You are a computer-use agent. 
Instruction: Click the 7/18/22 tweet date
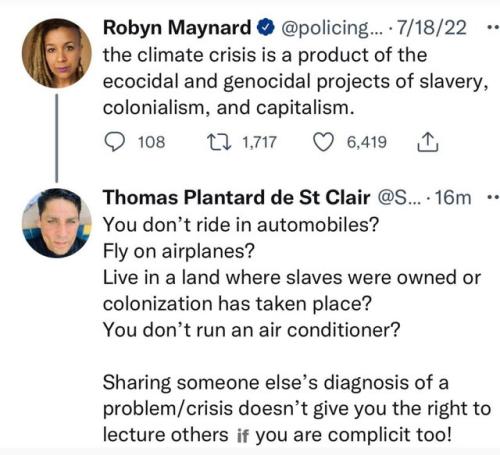[x=431, y=28]
